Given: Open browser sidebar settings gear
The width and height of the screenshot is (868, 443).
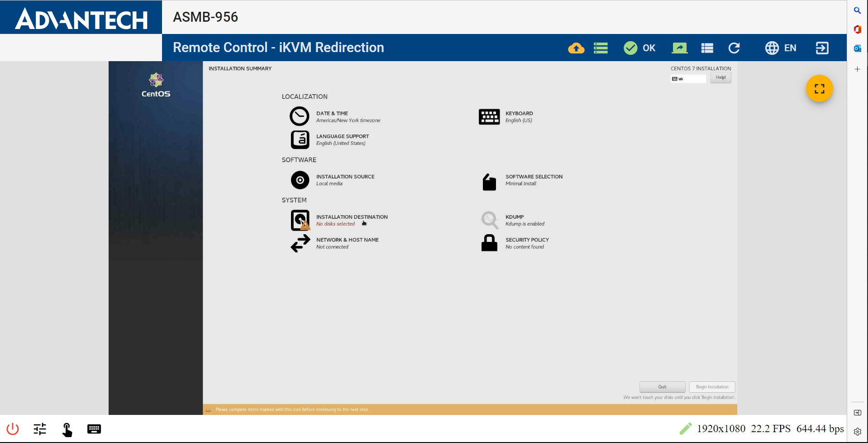Looking at the screenshot, I should point(857,432).
